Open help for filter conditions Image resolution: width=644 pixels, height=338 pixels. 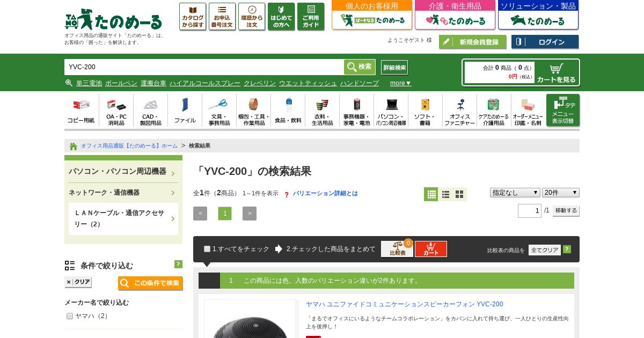tap(178, 264)
